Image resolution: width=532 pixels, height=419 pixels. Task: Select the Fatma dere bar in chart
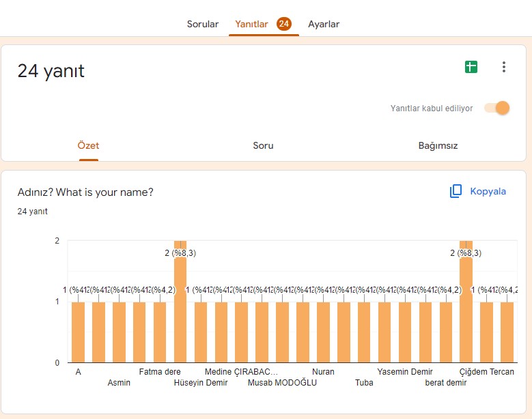(x=160, y=332)
